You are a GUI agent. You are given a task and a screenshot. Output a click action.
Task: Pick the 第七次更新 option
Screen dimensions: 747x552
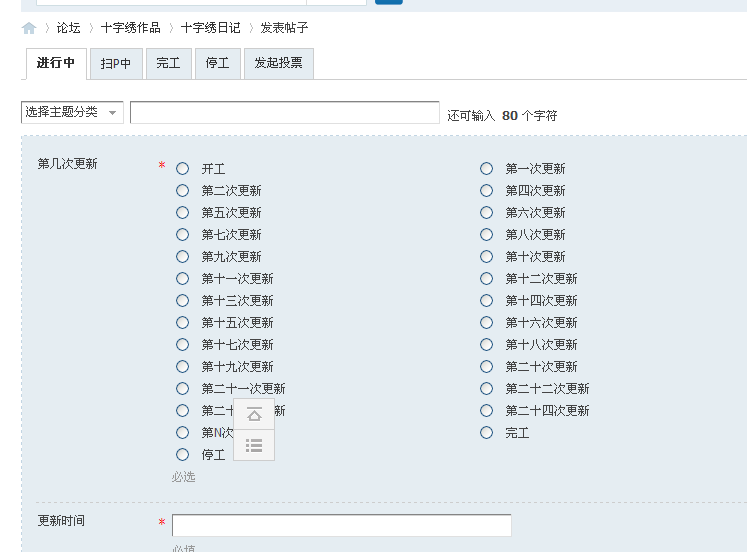[182, 234]
